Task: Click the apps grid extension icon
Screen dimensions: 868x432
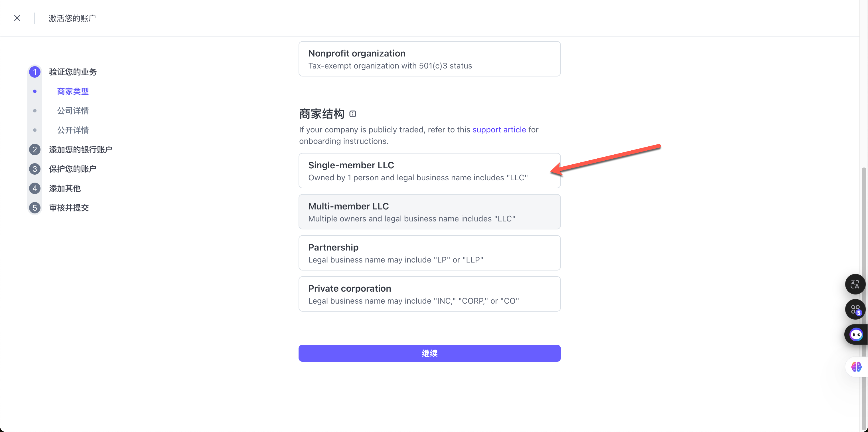Action: point(855,309)
